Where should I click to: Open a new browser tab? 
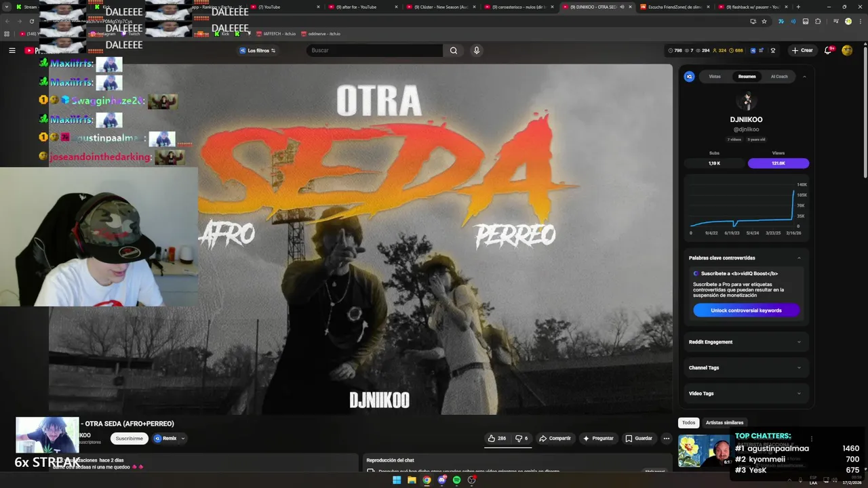coord(798,7)
